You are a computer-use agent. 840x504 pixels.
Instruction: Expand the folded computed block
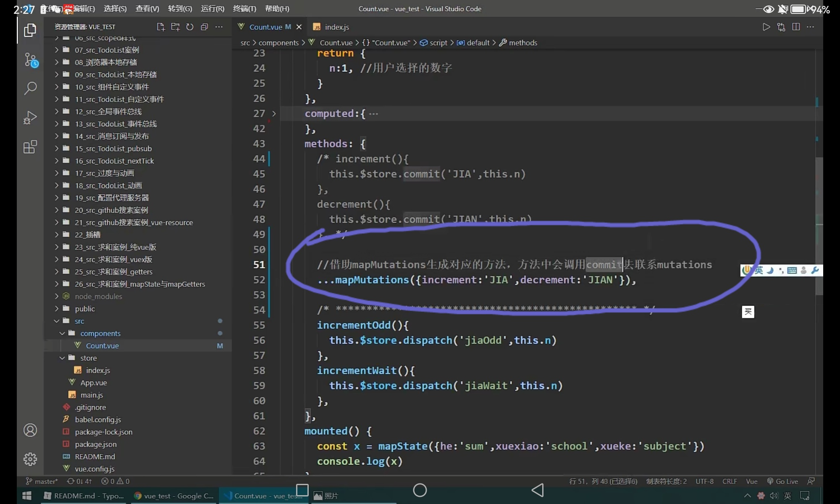coord(274,113)
